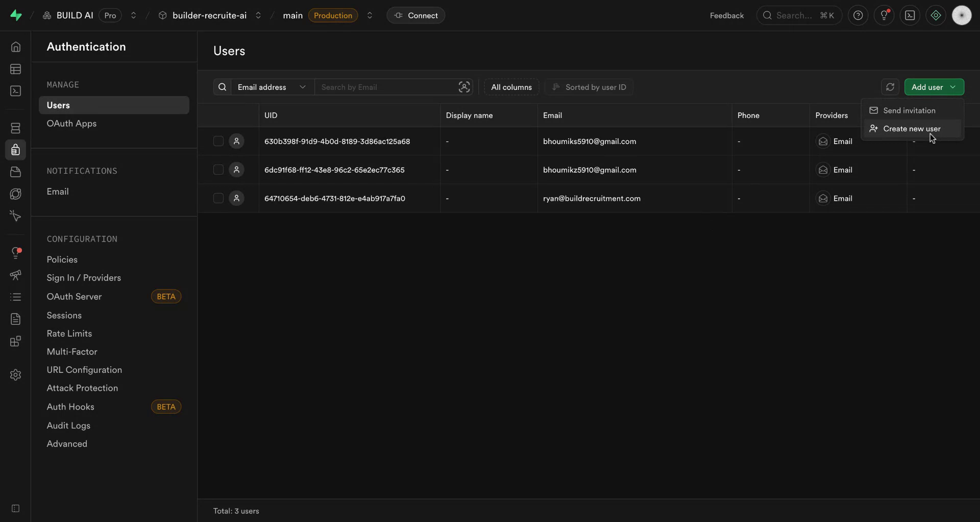Select the second user row checkbox
This screenshot has height=522, width=980.
point(218,170)
